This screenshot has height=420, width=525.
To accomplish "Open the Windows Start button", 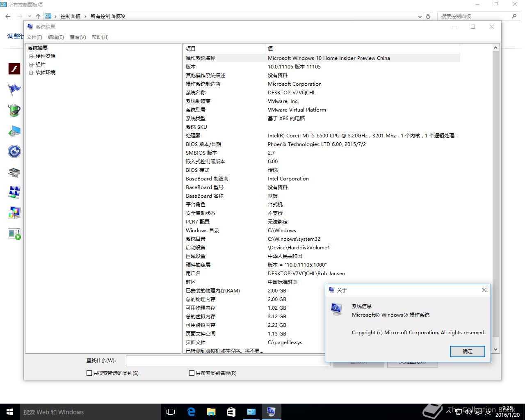I will (x=10, y=412).
